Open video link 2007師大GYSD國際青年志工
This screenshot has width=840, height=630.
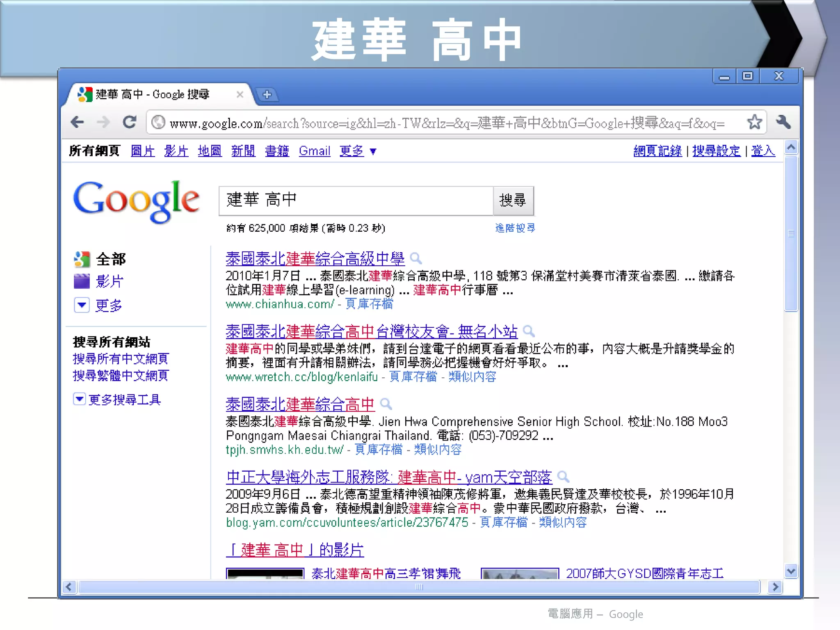(645, 573)
